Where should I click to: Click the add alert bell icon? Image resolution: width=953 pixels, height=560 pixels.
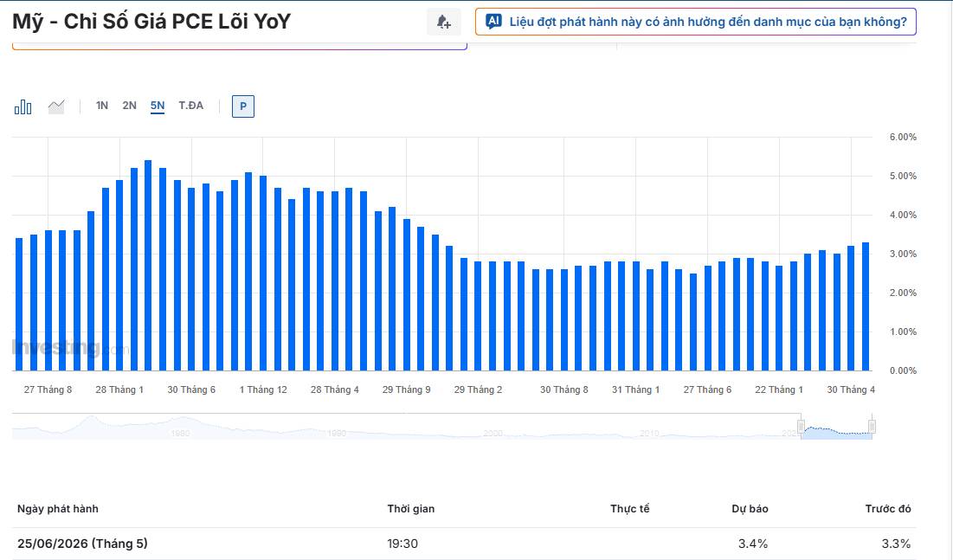click(444, 23)
